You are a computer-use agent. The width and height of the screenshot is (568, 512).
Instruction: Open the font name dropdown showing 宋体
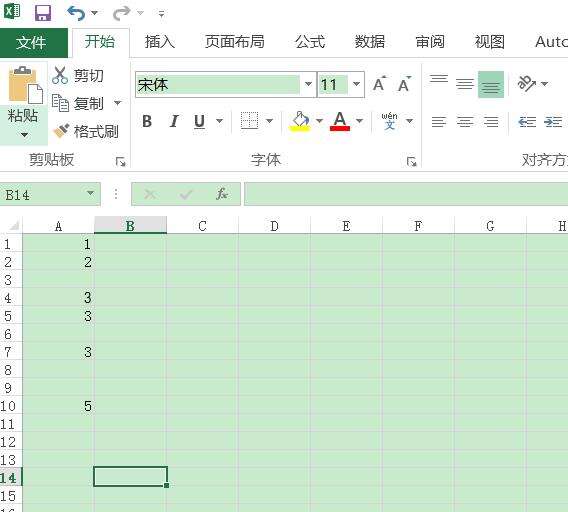[308, 84]
